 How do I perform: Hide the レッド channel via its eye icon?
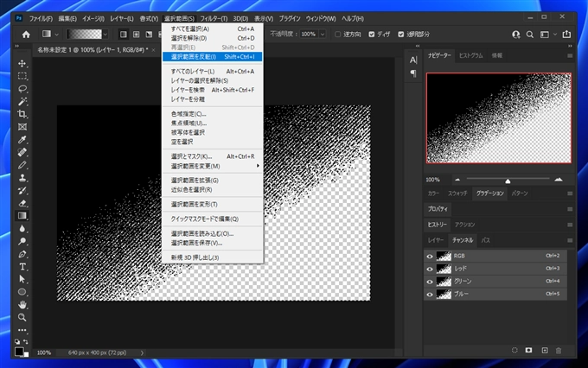430,269
